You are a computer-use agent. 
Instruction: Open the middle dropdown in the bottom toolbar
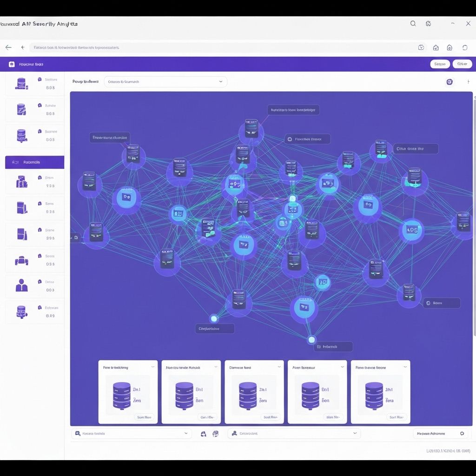(x=294, y=433)
